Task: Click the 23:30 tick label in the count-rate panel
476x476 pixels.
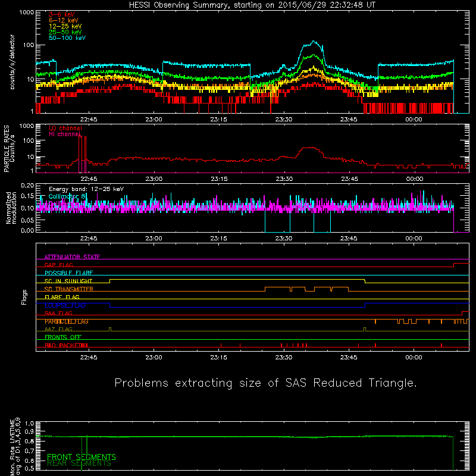Action: [284, 120]
